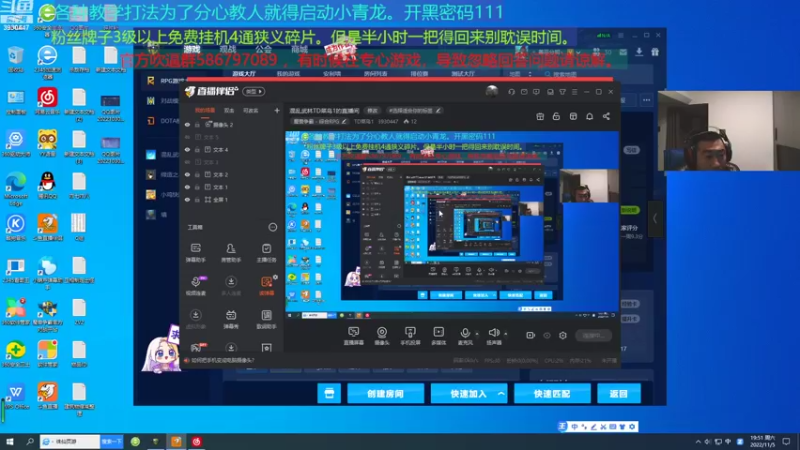Mute the 扬声器 speaker icon

point(493,333)
